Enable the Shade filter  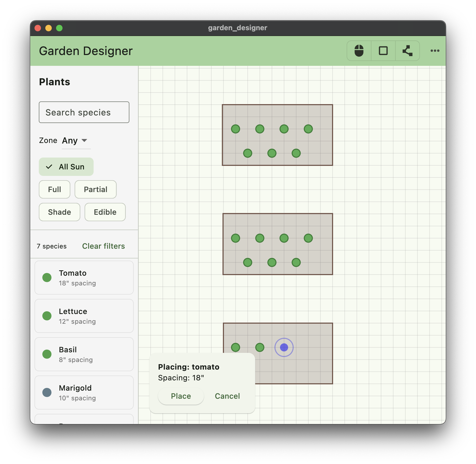coord(59,212)
